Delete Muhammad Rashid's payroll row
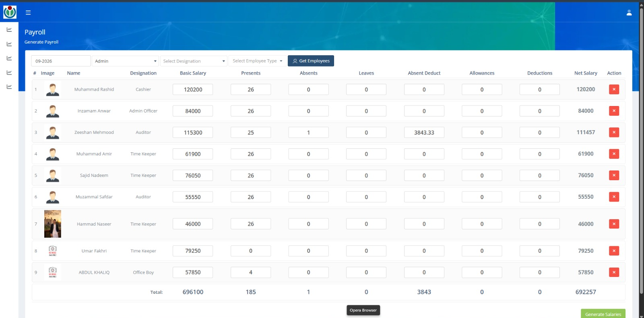The height and width of the screenshot is (318, 644). [614, 89]
